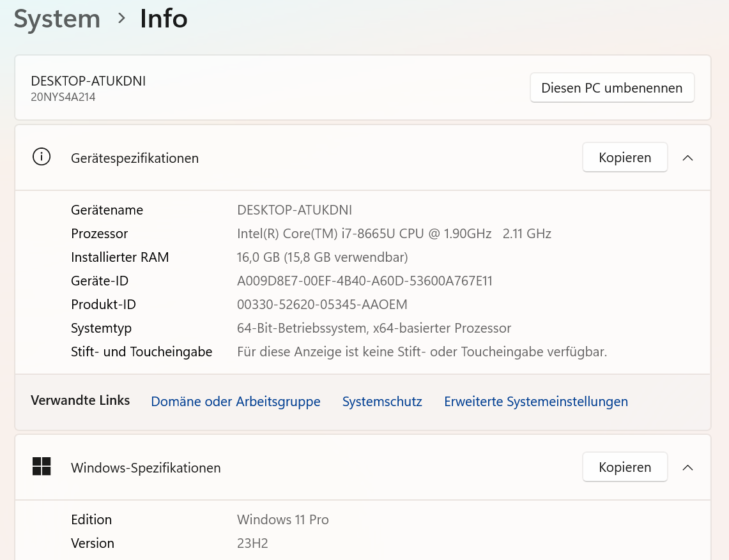Copy device specifications with Kopieren button
This screenshot has height=560, width=729.
click(x=625, y=158)
